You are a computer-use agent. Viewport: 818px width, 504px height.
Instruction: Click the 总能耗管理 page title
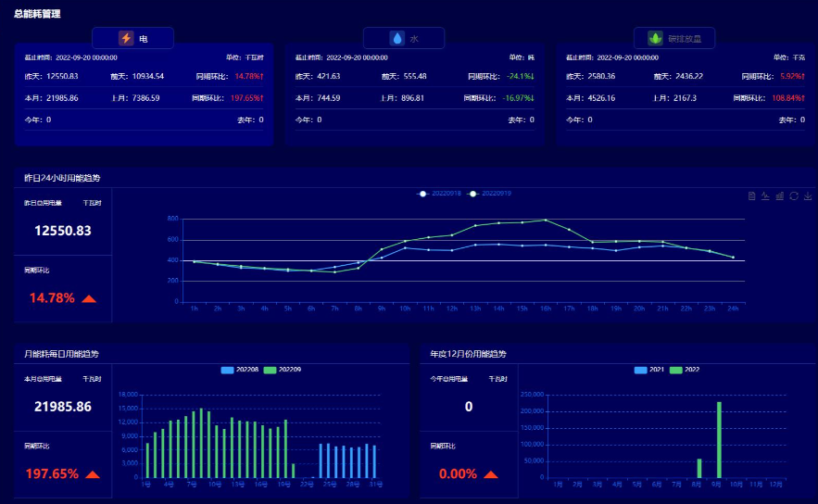[37, 14]
